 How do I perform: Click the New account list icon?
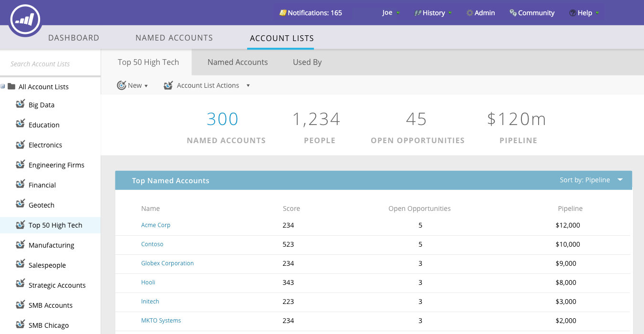[122, 85]
